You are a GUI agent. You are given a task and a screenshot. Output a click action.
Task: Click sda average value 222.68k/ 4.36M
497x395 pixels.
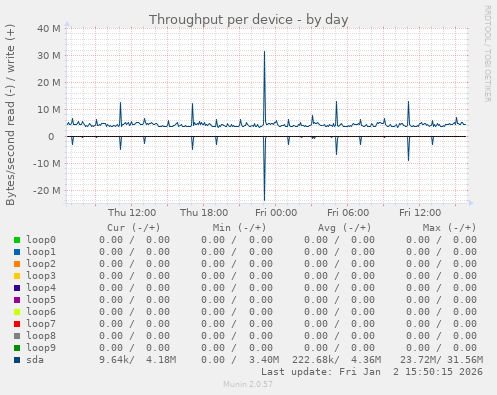coord(337,360)
